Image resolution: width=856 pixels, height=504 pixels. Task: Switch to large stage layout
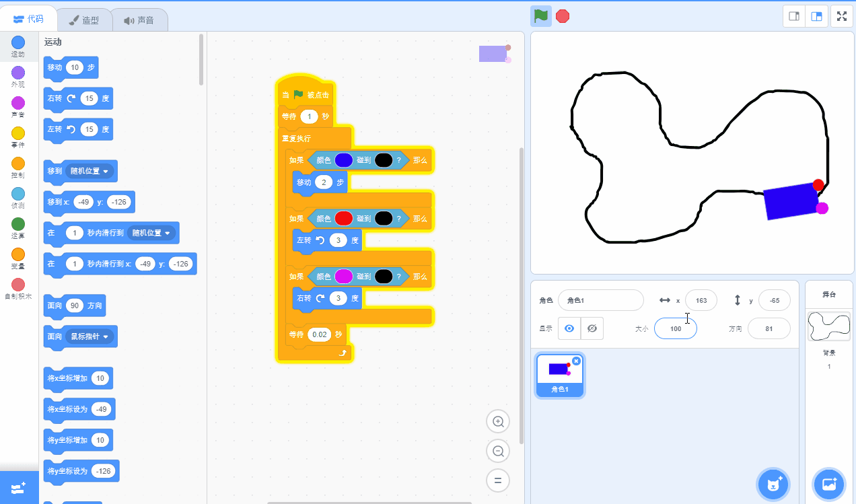pyautogui.click(x=816, y=16)
